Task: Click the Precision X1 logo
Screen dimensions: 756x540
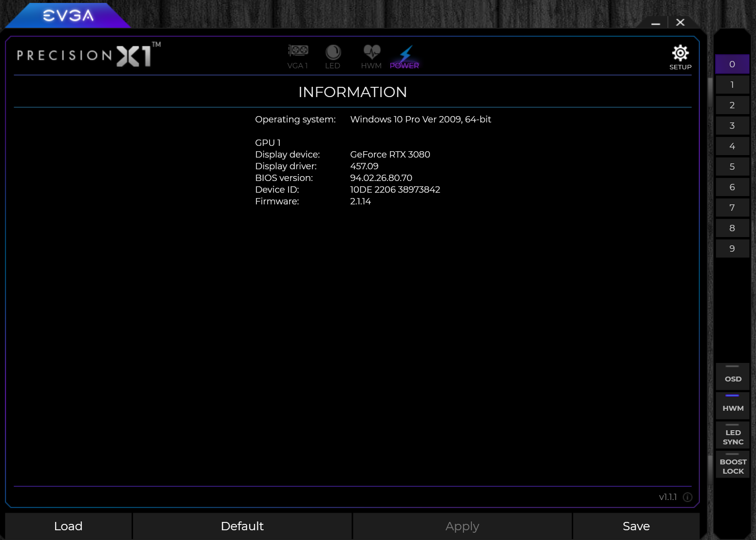Action: pos(89,55)
